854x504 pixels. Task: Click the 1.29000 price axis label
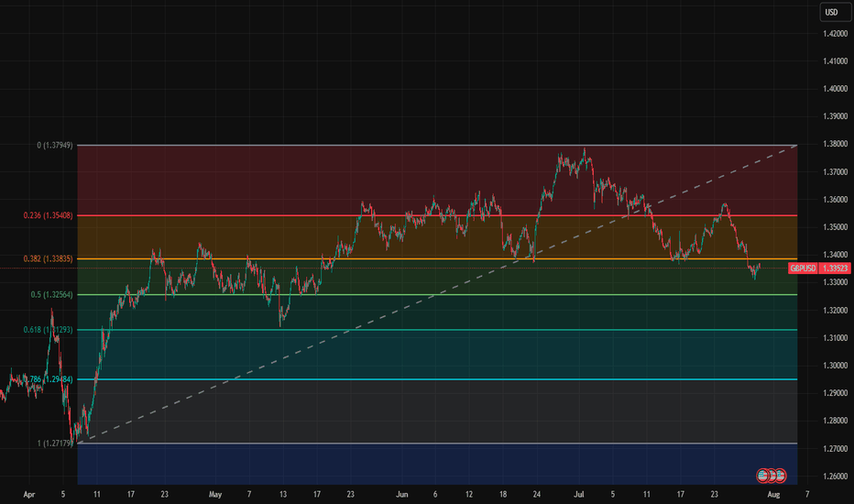836,393
